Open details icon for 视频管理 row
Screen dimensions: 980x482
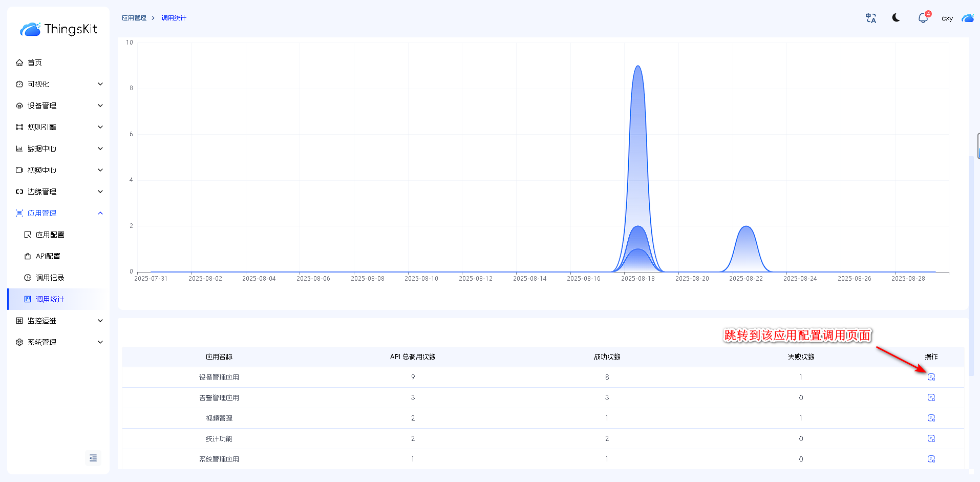(931, 418)
